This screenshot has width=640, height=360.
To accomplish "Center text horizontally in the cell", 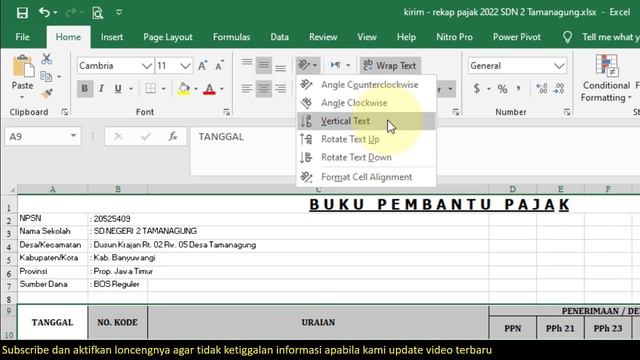I will click(x=264, y=89).
